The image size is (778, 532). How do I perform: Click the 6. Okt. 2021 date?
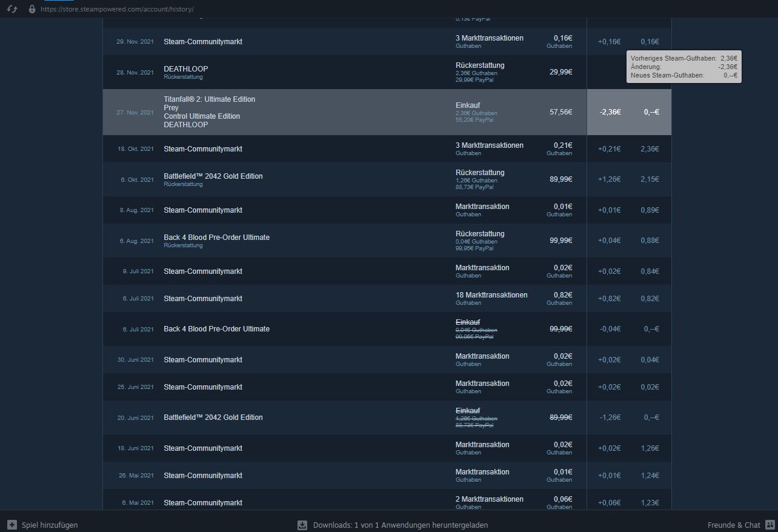coord(137,180)
